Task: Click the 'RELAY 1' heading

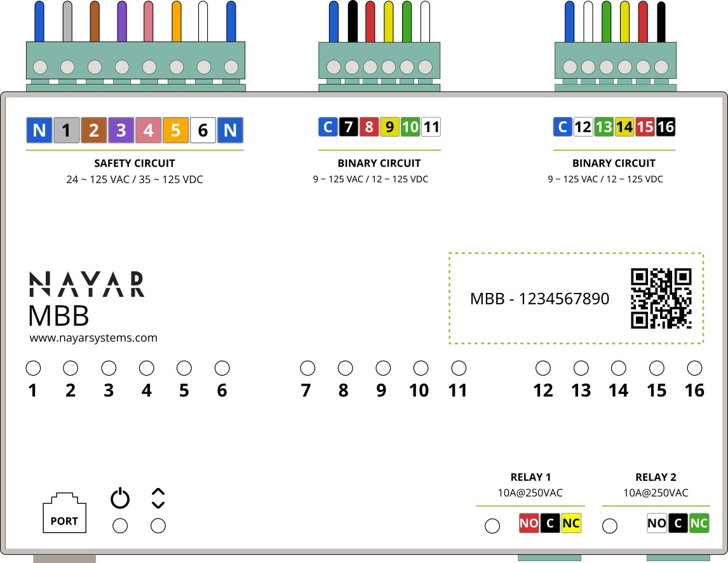Action: tap(530, 477)
